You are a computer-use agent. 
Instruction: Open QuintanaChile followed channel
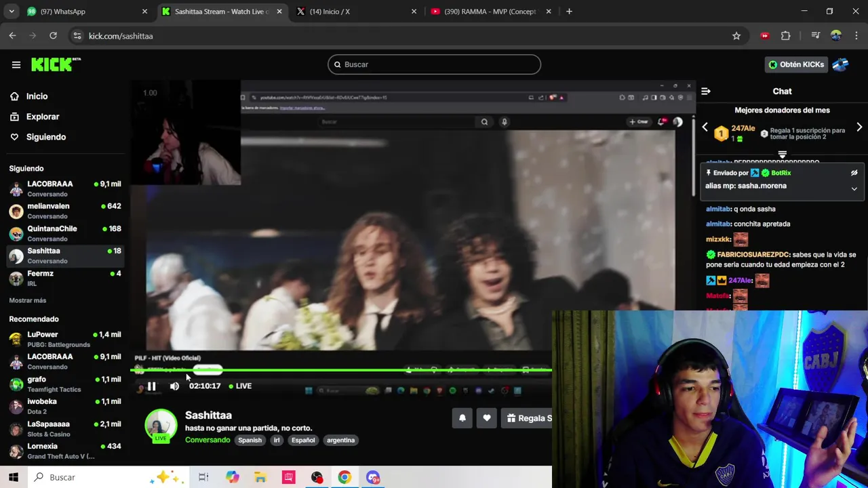coord(65,233)
